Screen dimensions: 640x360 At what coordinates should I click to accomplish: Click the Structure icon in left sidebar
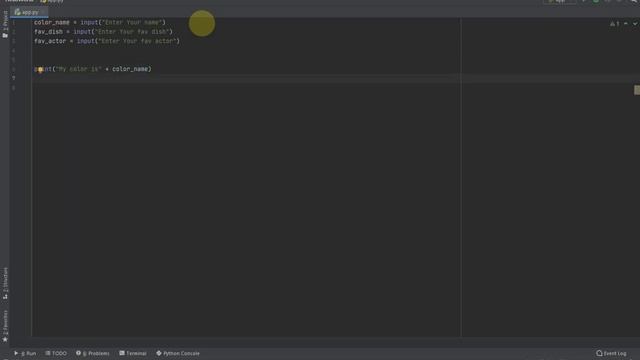[5, 297]
